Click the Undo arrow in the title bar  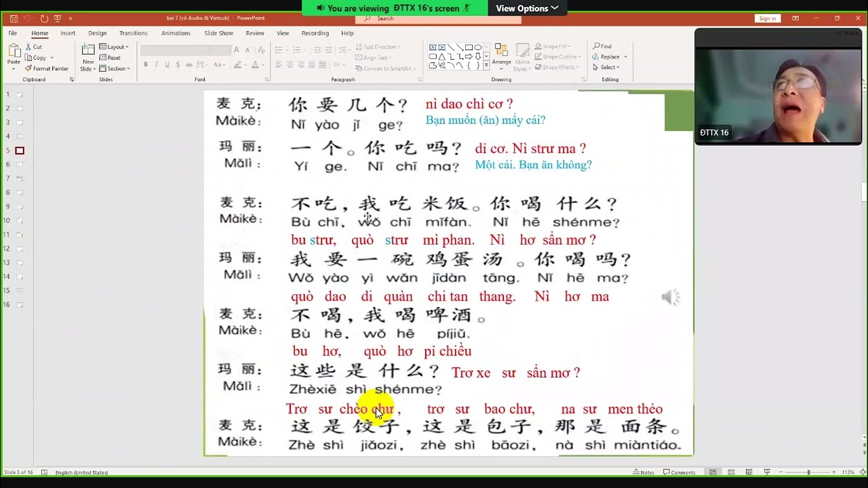pos(28,18)
